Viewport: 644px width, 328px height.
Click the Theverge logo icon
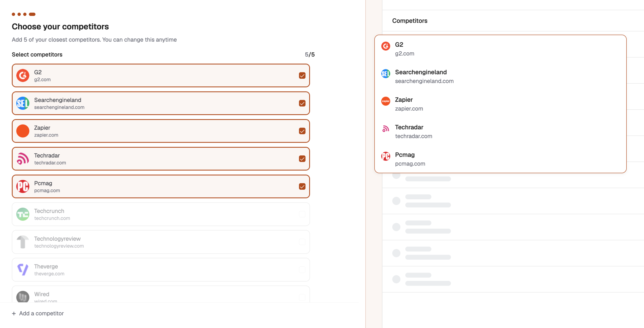pyautogui.click(x=23, y=270)
